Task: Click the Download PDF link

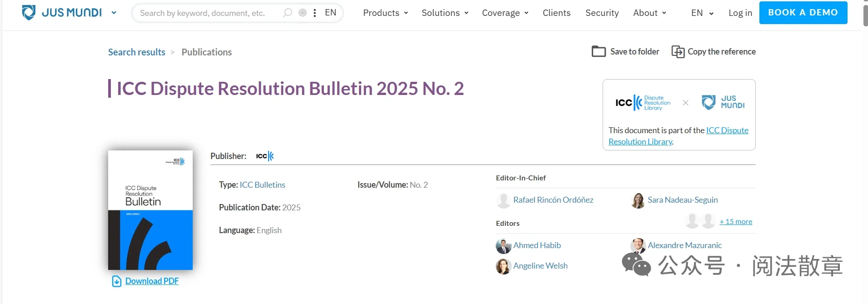Action: 152,281
